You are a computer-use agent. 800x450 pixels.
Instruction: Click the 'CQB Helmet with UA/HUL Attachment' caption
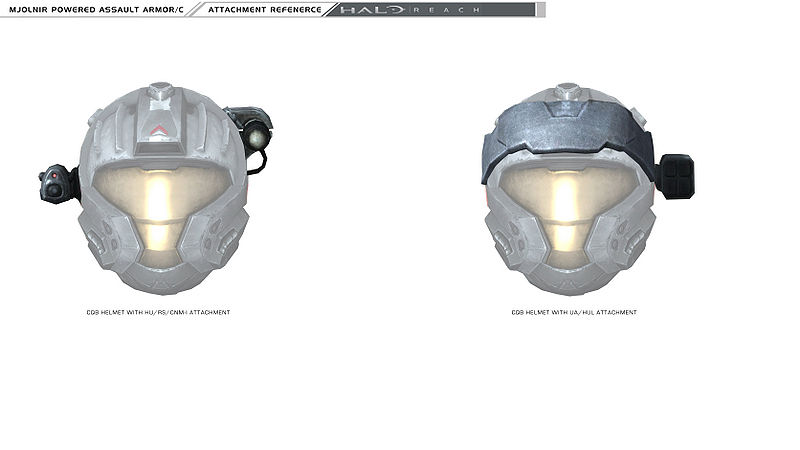(x=574, y=312)
